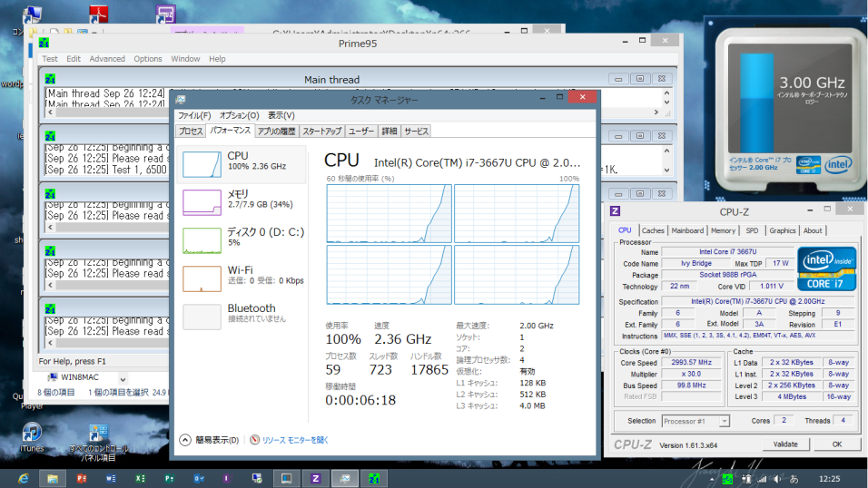Open iTunes desktop shortcut
The width and height of the screenshot is (868, 488).
click(32, 437)
